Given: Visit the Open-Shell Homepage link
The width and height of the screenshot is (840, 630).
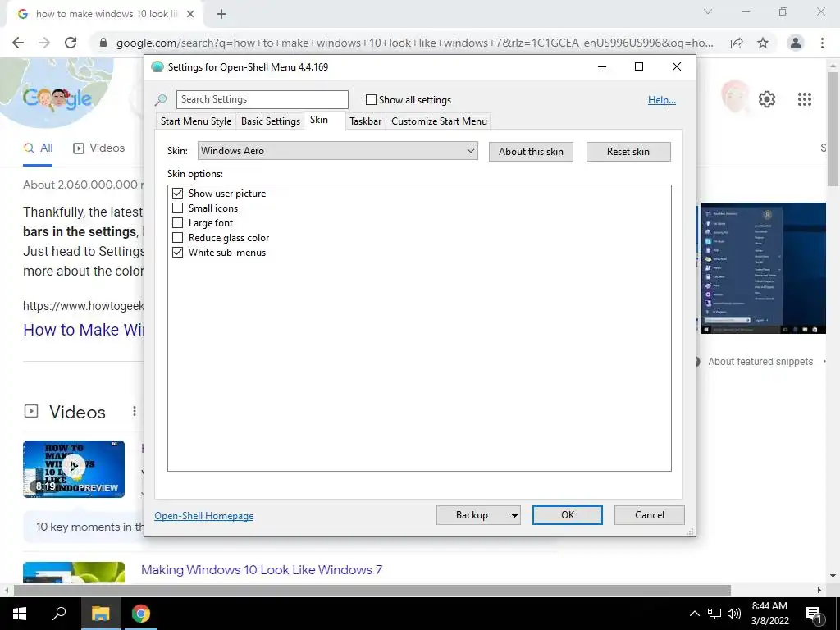Looking at the screenshot, I should coord(204,516).
